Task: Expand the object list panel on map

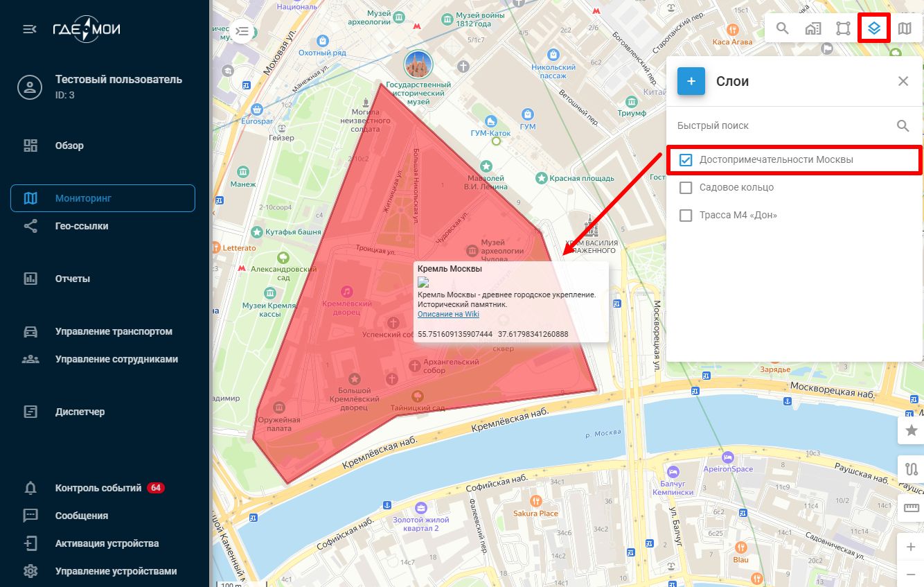Action: click(x=242, y=31)
